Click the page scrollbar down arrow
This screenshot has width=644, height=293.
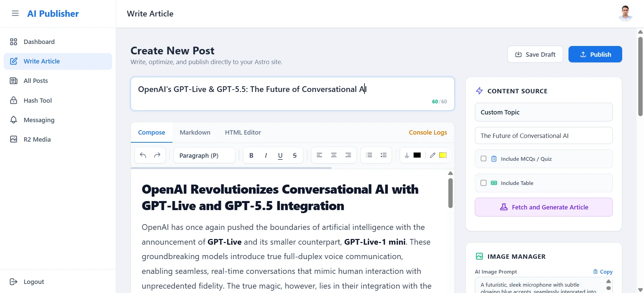[640, 290]
